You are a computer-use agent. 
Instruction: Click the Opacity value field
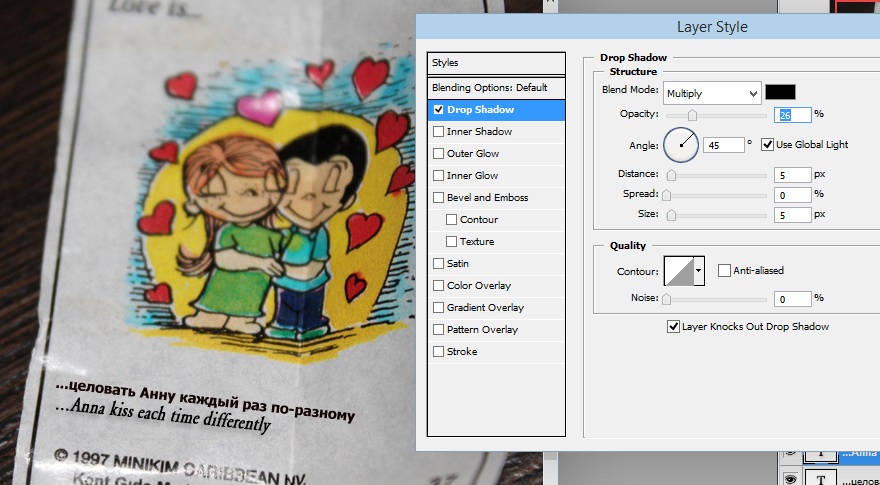(x=792, y=115)
